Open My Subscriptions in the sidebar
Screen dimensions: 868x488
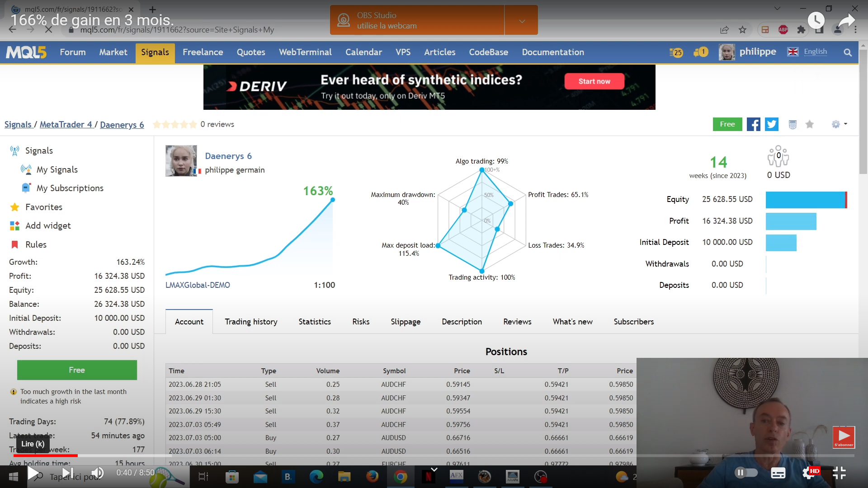tap(70, 188)
